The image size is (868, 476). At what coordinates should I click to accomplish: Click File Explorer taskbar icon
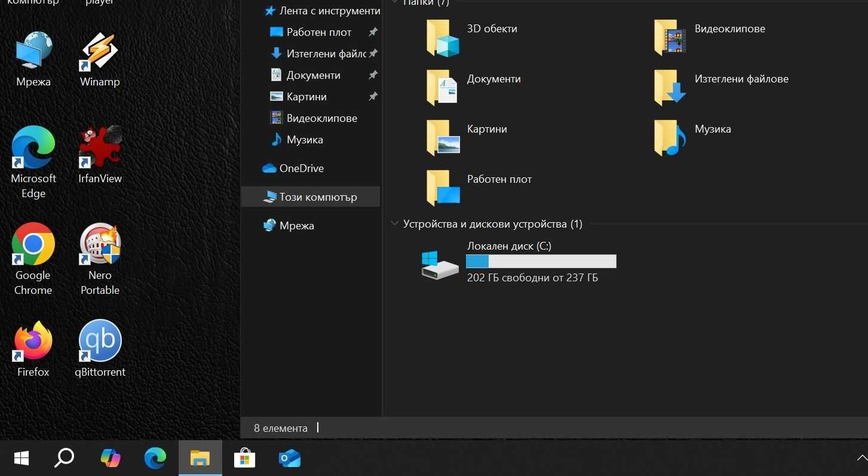[x=200, y=458]
